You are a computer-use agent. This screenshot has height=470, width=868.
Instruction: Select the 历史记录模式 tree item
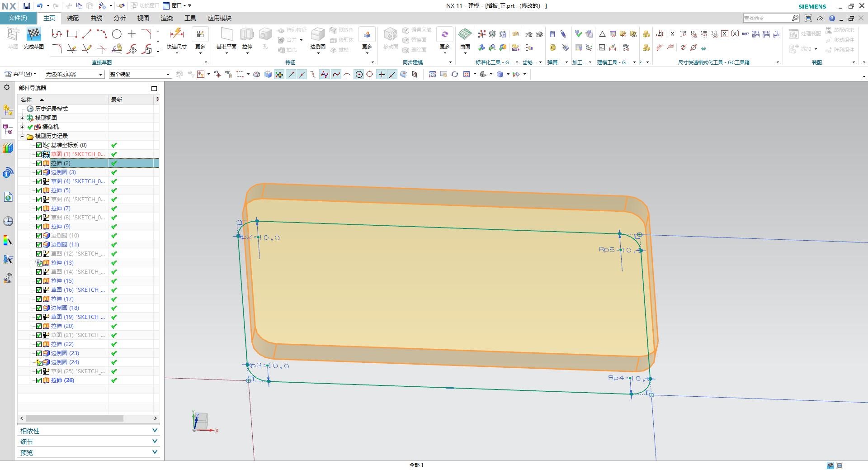pyautogui.click(x=52, y=109)
